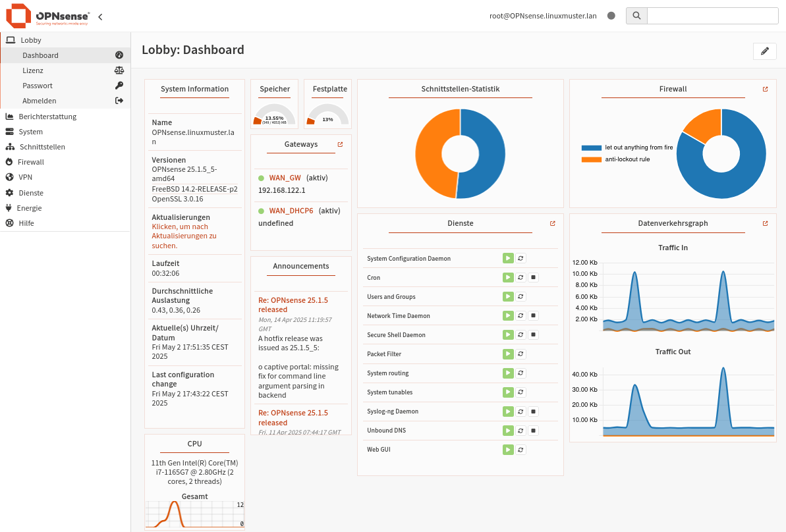The image size is (786, 532).
Task: Edit the dashboard via the pencil button
Action: pos(764,51)
